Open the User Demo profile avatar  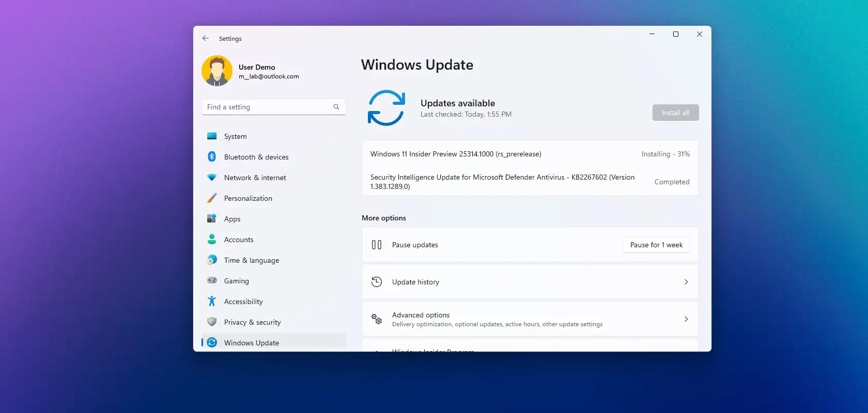tap(217, 71)
